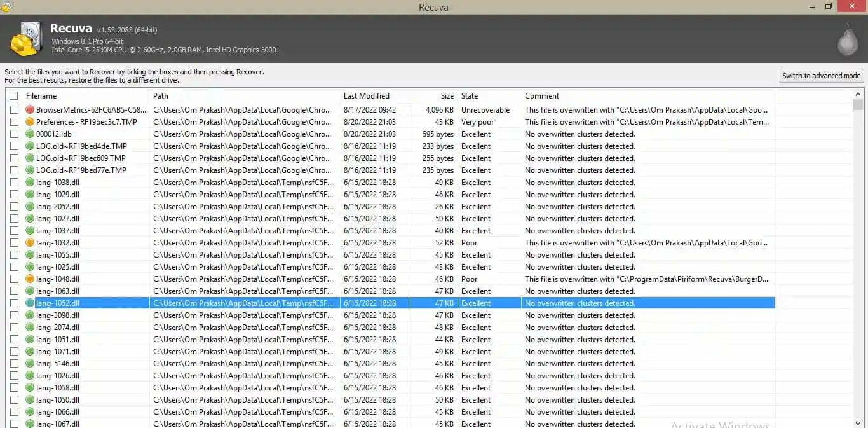
Task: Tick the select-all checkbox in the header
Action: pos(14,96)
